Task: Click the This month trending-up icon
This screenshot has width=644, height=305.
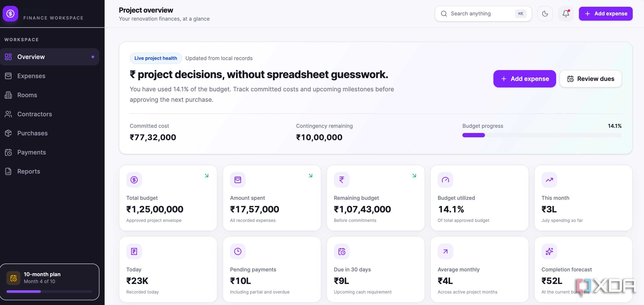Action: point(549,180)
